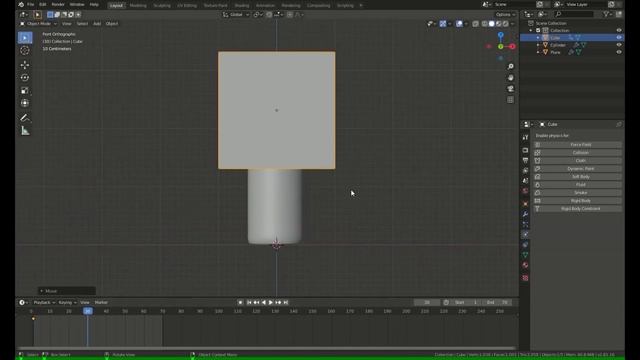Image resolution: width=640 pixels, height=360 pixels.
Task: Click the pan view hand icon
Action: (511, 78)
